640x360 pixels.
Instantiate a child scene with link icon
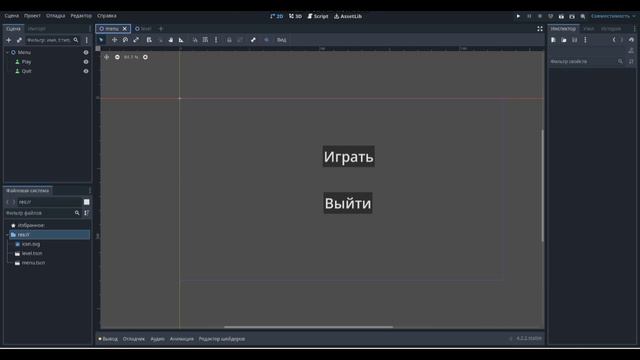19,40
